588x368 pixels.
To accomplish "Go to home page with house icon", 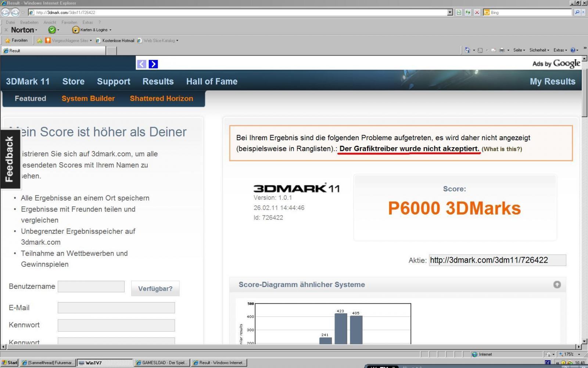I will (467, 50).
